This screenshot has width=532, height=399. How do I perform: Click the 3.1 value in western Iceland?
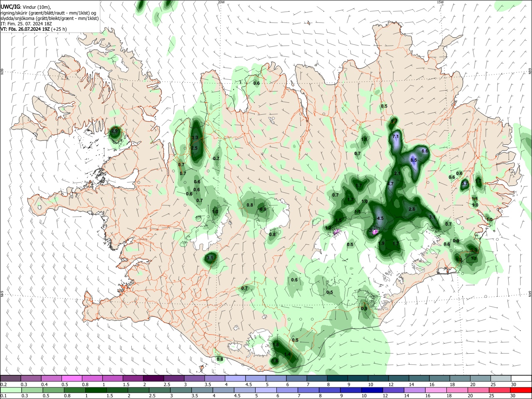[210, 258]
